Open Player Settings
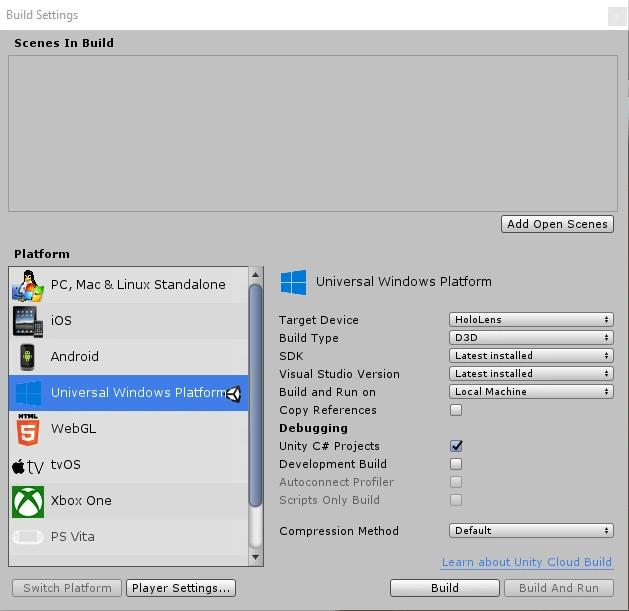 (x=181, y=588)
